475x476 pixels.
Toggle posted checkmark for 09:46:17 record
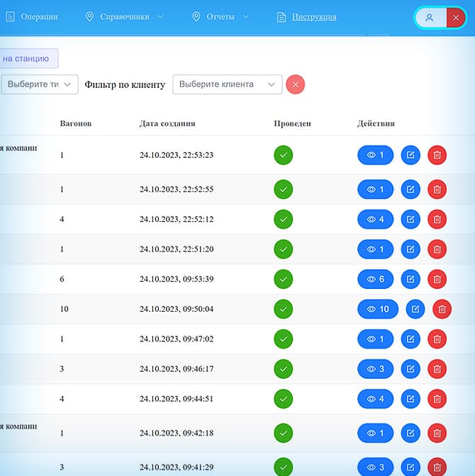283,369
